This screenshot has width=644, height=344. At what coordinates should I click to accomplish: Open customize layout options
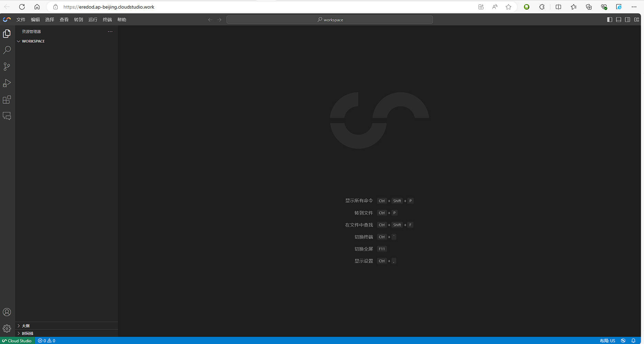click(x=636, y=20)
